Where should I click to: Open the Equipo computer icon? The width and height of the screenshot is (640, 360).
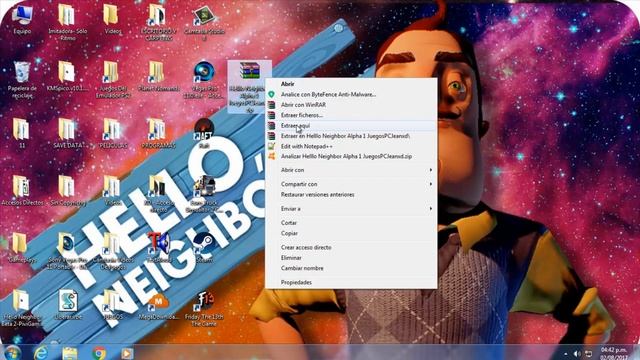22,18
